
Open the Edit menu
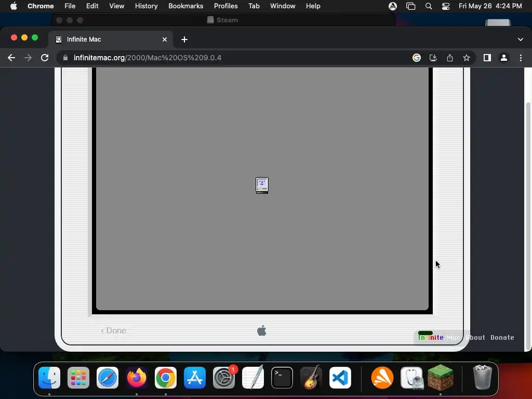[92, 6]
